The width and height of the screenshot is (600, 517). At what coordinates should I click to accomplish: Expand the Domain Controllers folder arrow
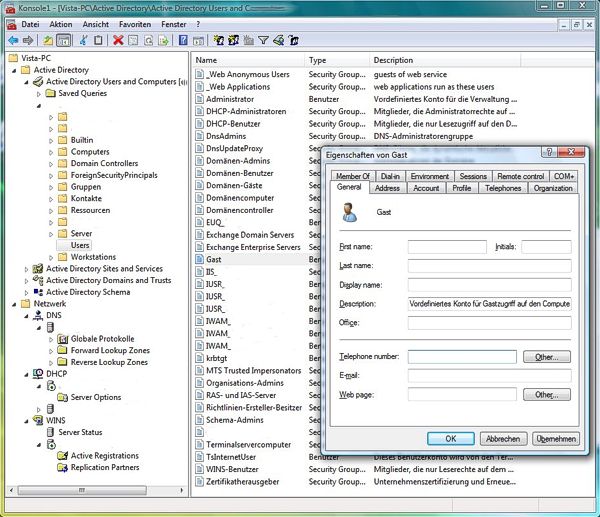tap(51, 164)
